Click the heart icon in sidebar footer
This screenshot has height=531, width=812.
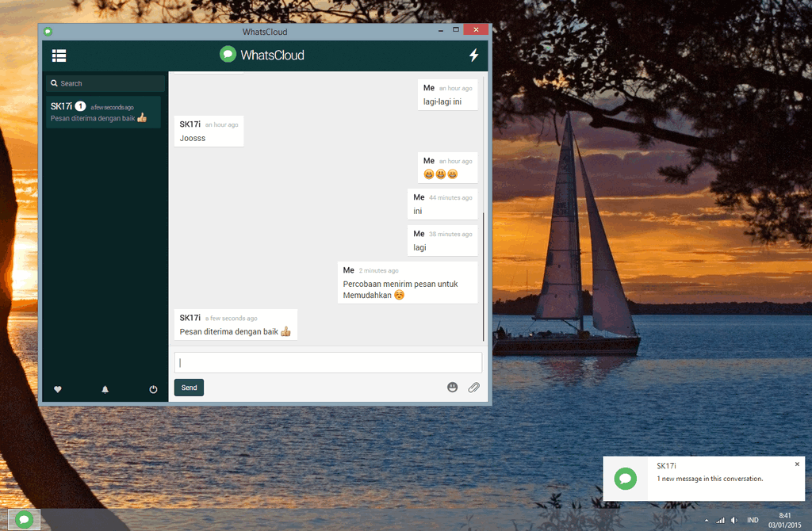[x=57, y=389]
